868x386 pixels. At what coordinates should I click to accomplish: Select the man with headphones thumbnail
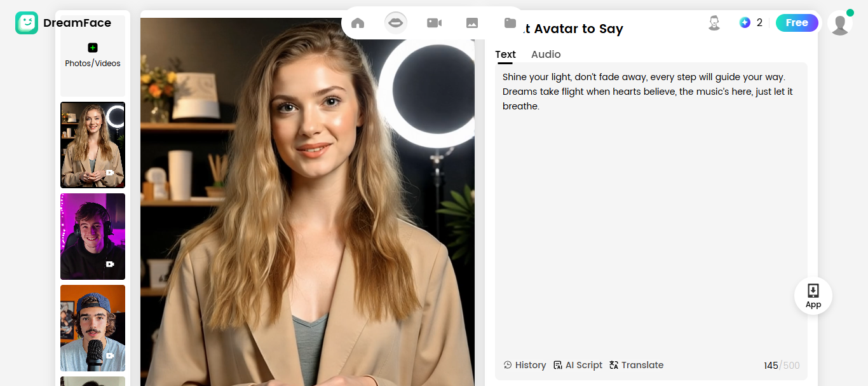tap(93, 237)
